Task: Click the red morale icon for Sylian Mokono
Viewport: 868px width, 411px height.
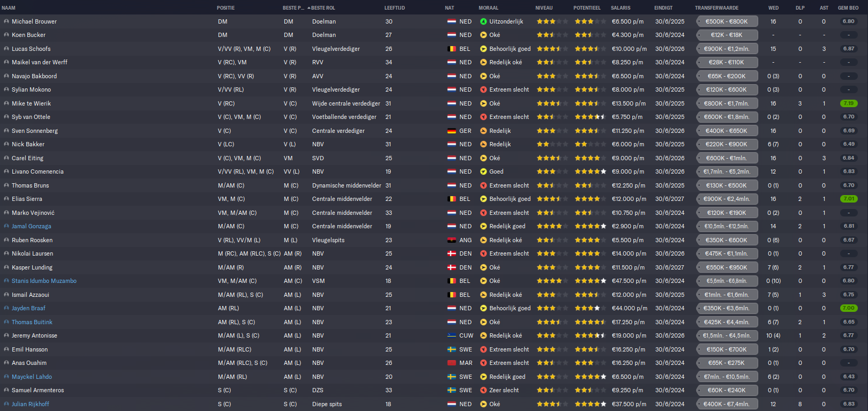Action: [x=484, y=89]
